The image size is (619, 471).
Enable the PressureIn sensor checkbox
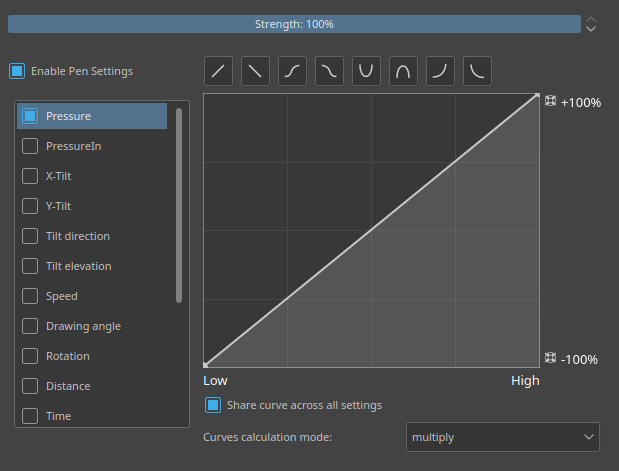click(30, 146)
